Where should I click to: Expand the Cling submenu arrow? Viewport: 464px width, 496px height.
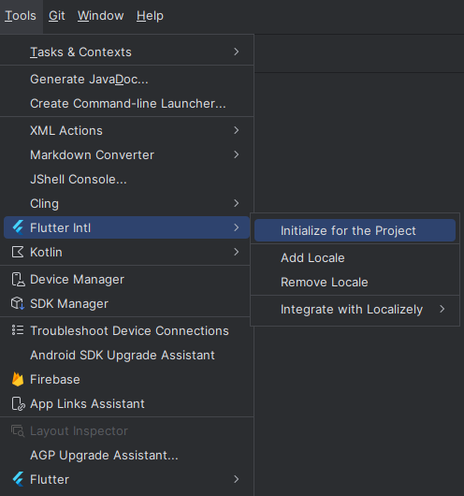236,203
